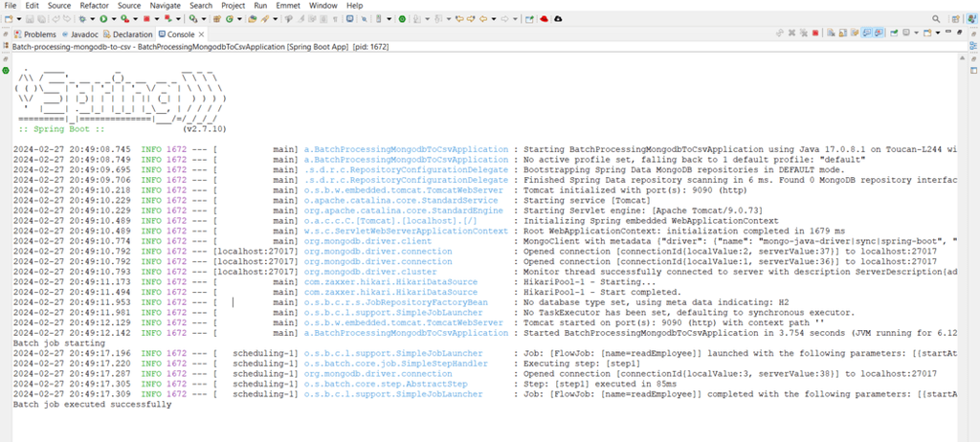980x442 pixels.
Task: Click the Open Type toolbar icon
Action: 252,19
